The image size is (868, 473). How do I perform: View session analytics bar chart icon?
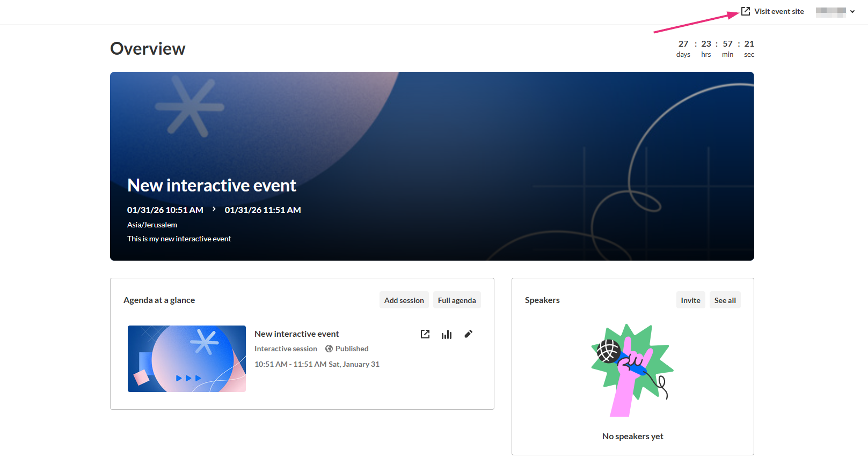pos(447,334)
